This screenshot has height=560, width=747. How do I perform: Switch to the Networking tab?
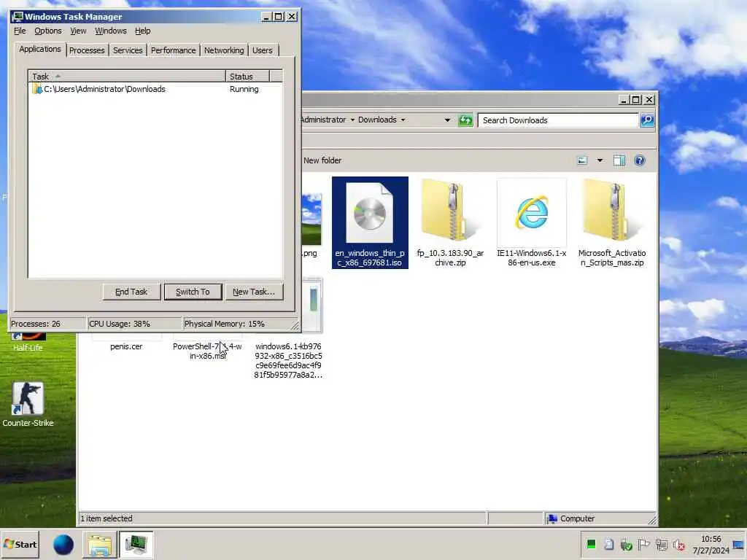click(224, 50)
